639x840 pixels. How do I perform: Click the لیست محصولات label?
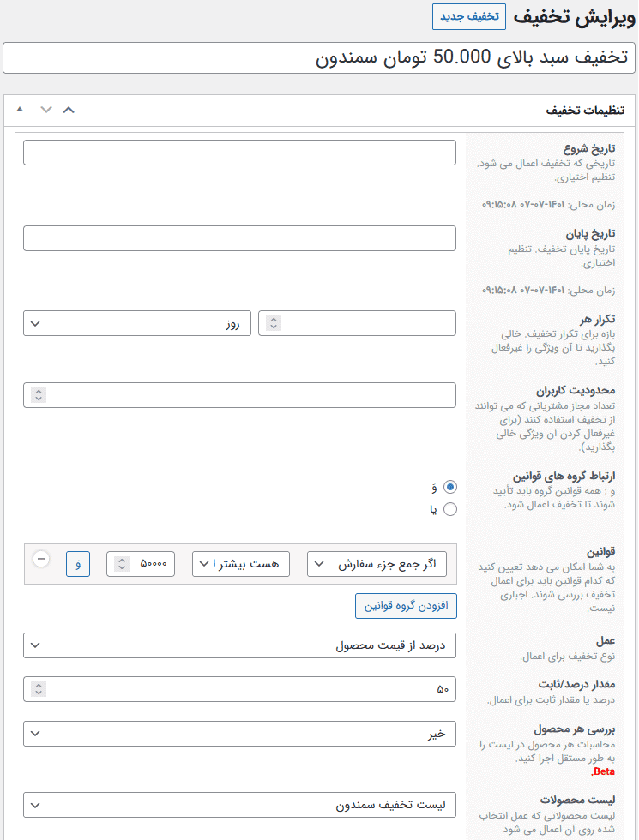[x=577, y=800]
